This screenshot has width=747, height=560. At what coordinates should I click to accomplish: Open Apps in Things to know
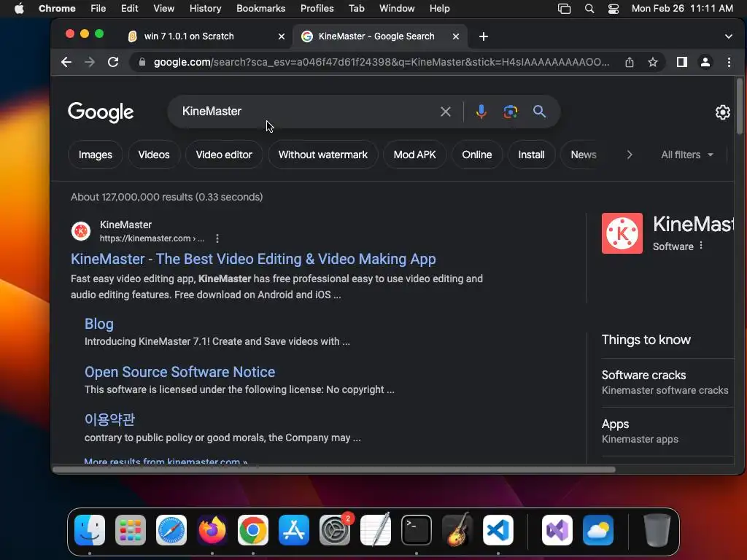coord(667,432)
